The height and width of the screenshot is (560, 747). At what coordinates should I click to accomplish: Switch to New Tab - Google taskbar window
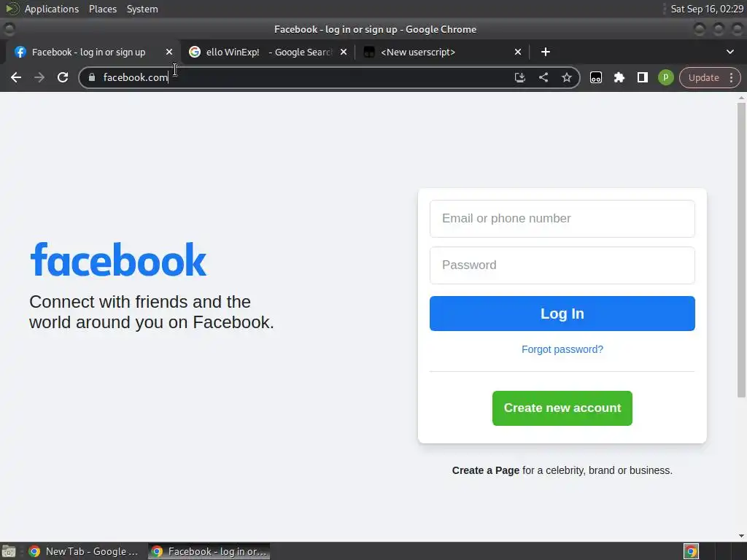tap(83, 551)
